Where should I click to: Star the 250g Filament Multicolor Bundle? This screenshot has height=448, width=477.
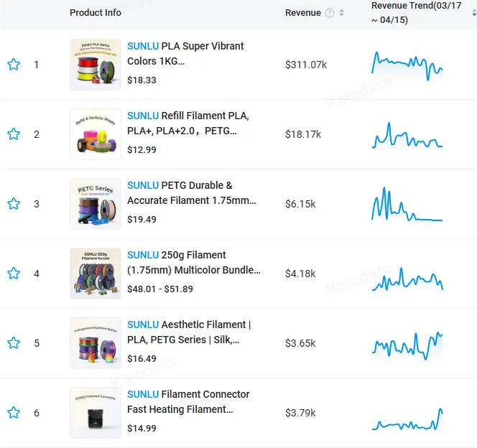[14, 274]
